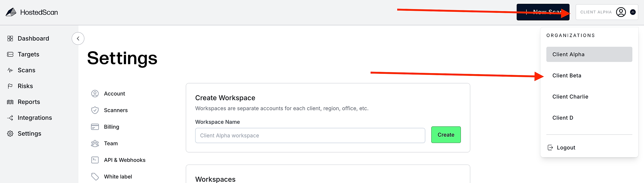The height and width of the screenshot is (183, 644).
Task: Collapse the organization dropdown arrow
Action: click(x=633, y=12)
